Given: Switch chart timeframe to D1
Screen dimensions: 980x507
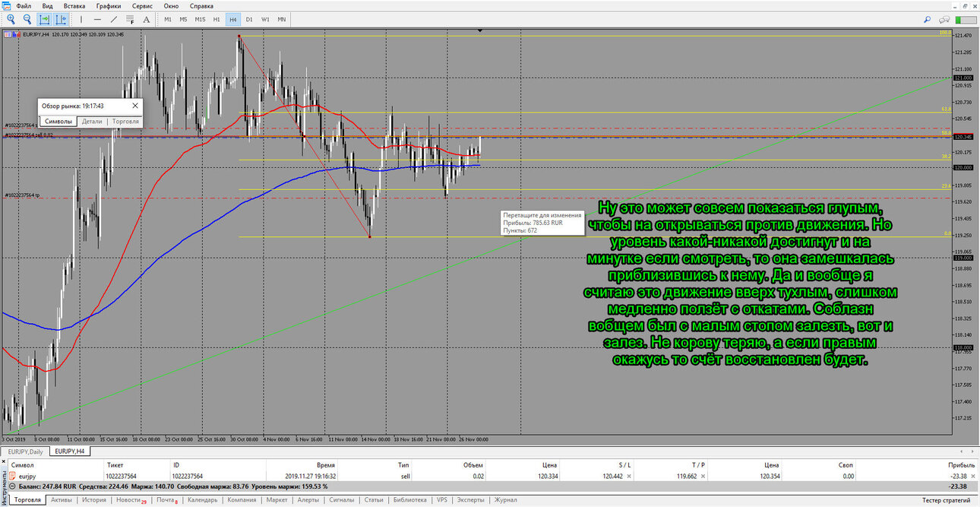Looking at the screenshot, I should tap(249, 19).
